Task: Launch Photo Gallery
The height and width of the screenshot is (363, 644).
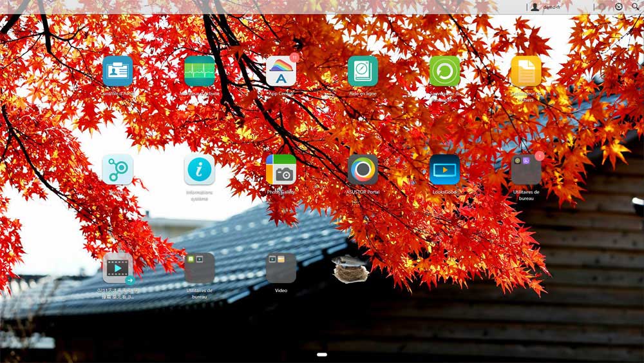Action: (x=281, y=170)
